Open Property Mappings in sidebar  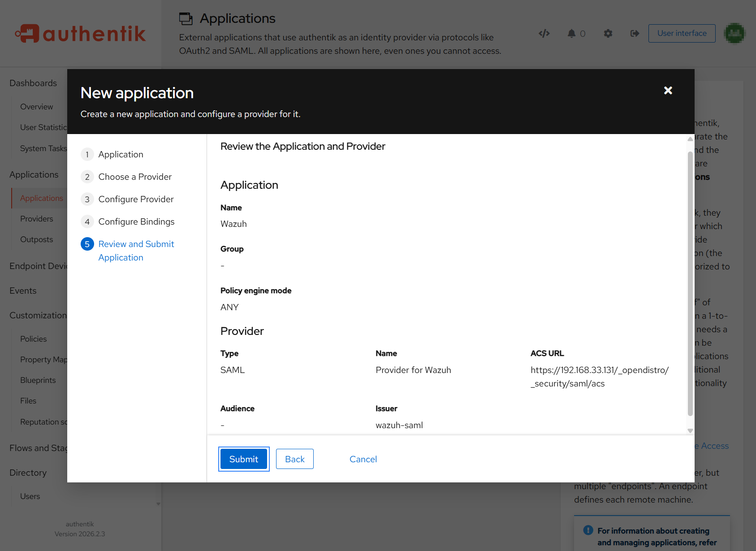click(x=43, y=360)
